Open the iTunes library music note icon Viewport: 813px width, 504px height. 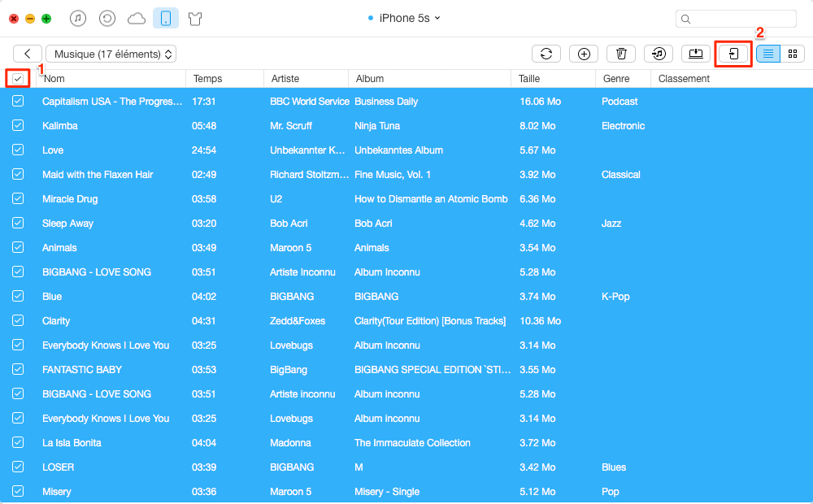(78, 19)
